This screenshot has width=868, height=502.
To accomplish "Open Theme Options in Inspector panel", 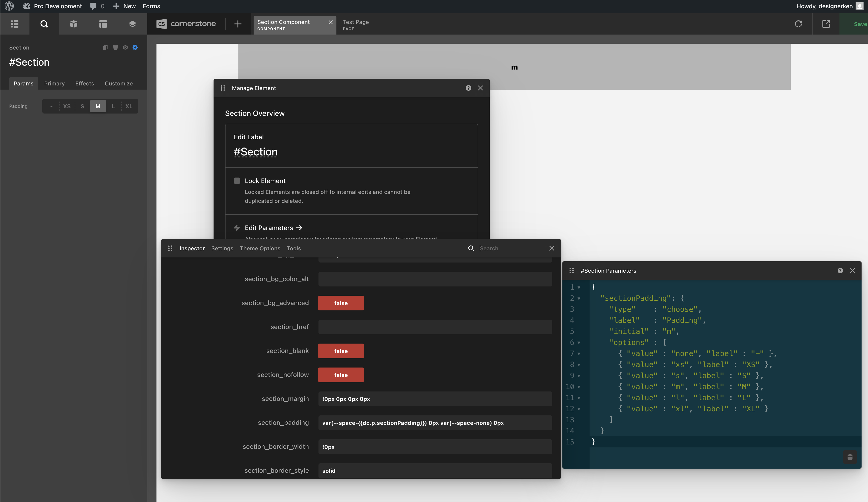I will pyautogui.click(x=260, y=248).
